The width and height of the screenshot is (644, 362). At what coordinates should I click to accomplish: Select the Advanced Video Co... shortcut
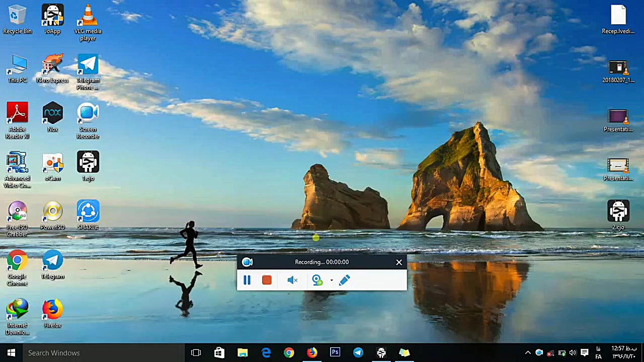point(17,170)
